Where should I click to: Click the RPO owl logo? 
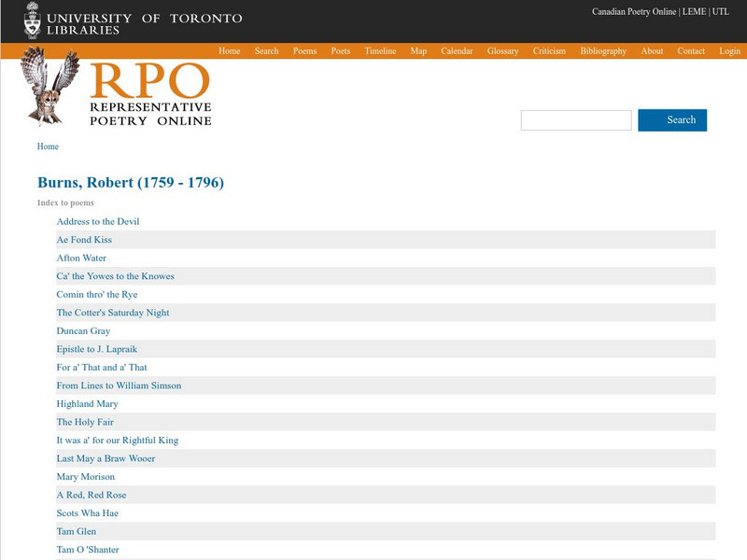pos(49,86)
